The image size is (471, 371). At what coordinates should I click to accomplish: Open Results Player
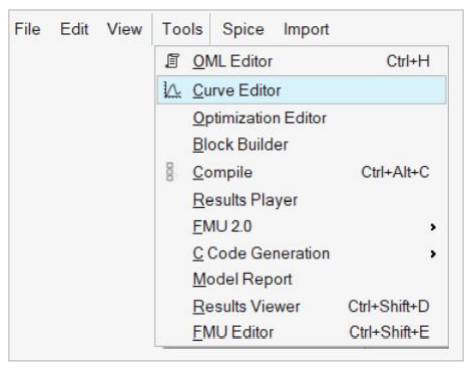tap(302, 200)
